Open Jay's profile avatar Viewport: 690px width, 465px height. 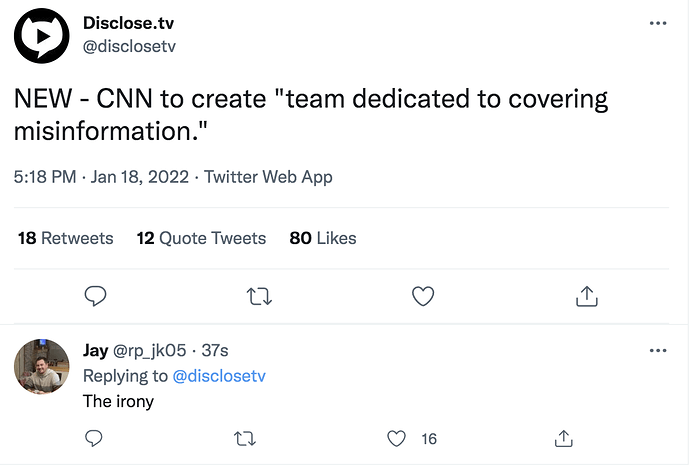[42, 366]
